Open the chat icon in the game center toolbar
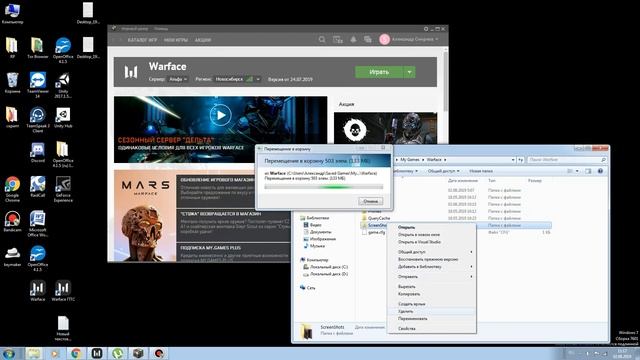The height and width of the screenshot is (360, 640). [x=368, y=40]
